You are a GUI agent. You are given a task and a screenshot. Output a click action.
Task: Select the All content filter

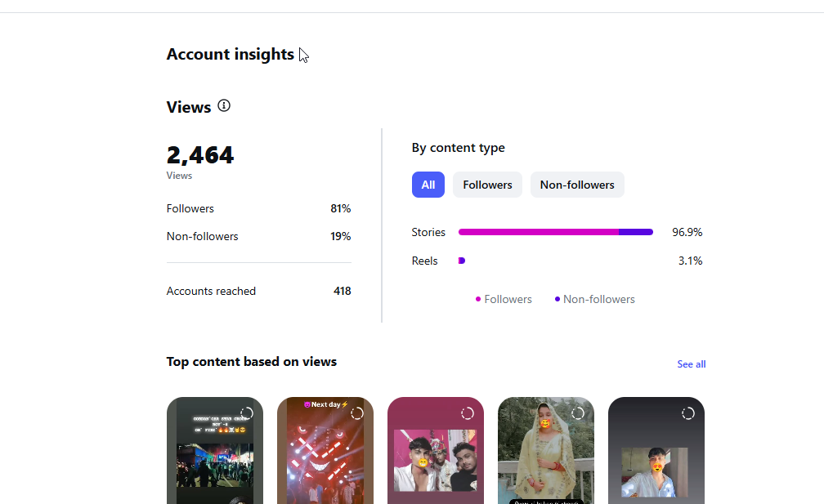428,185
